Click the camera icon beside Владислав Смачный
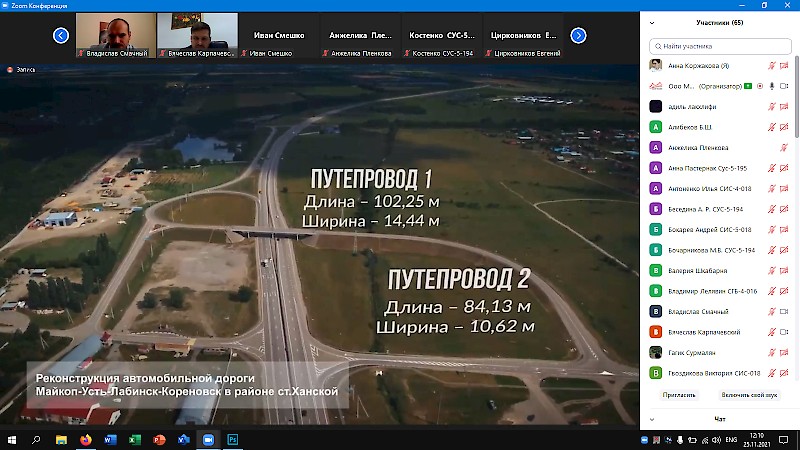Screen dimensions: 800x450 click(x=783, y=312)
